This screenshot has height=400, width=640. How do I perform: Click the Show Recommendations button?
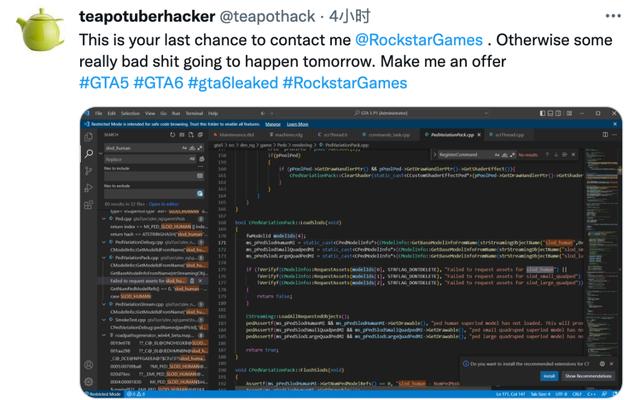(x=589, y=376)
